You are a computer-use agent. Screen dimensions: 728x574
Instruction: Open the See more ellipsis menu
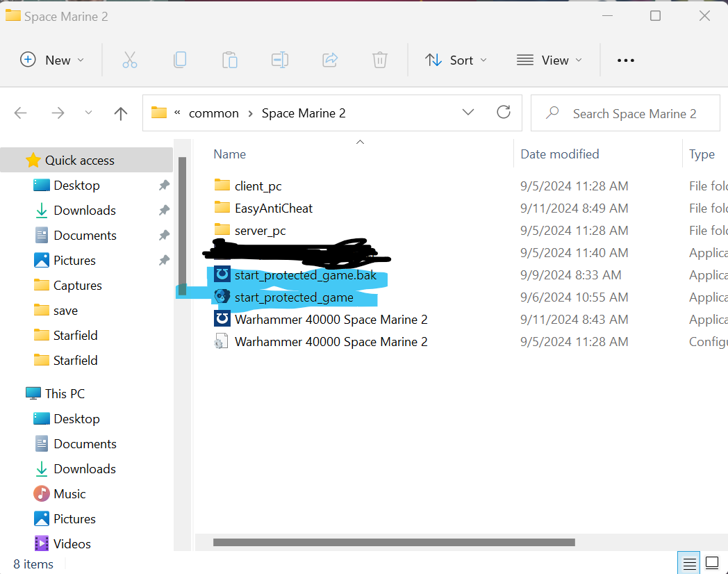(x=626, y=60)
